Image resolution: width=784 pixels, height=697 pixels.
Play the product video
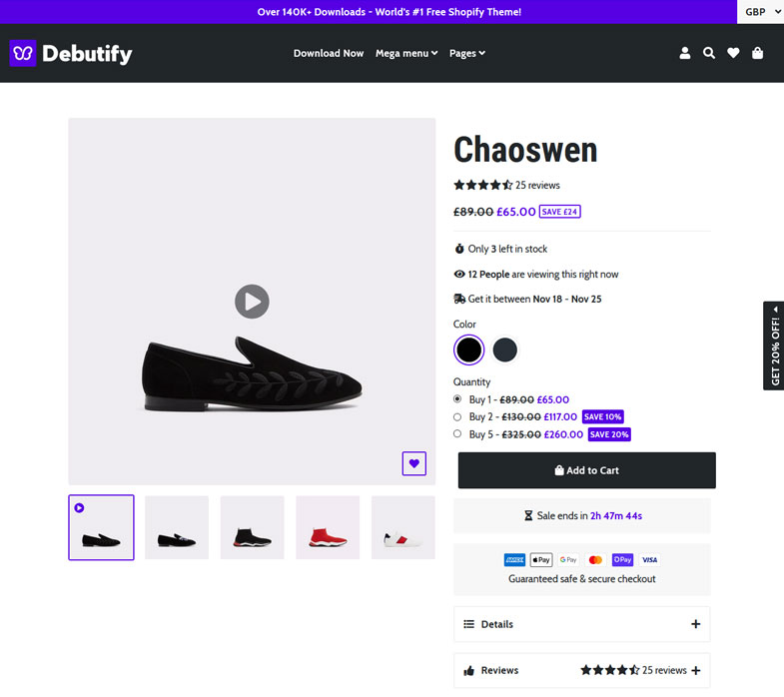(x=252, y=301)
